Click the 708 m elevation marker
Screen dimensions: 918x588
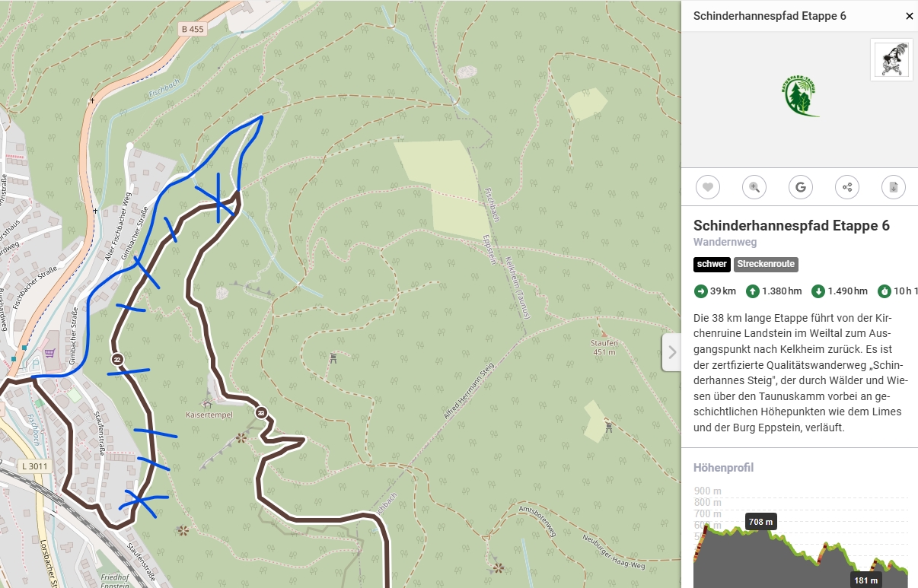click(x=760, y=522)
